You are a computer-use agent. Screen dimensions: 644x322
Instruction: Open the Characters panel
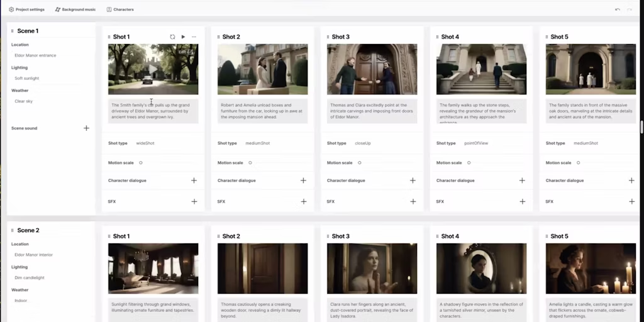120,9
